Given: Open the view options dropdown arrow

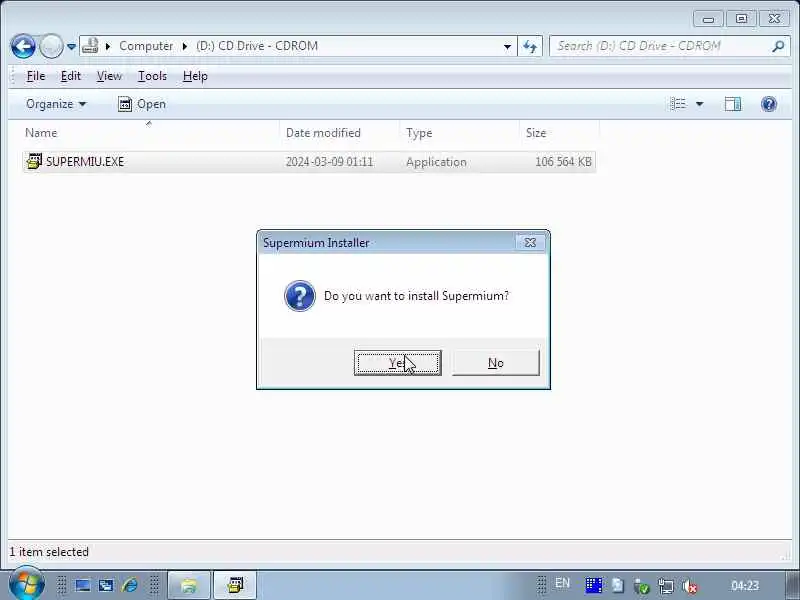Looking at the screenshot, I should point(699,104).
